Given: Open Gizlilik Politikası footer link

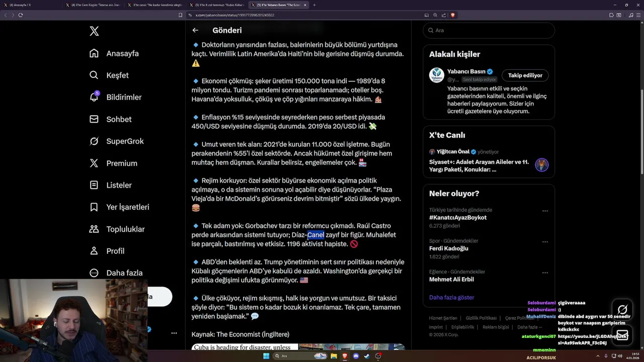Looking at the screenshot, I should [481, 318].
